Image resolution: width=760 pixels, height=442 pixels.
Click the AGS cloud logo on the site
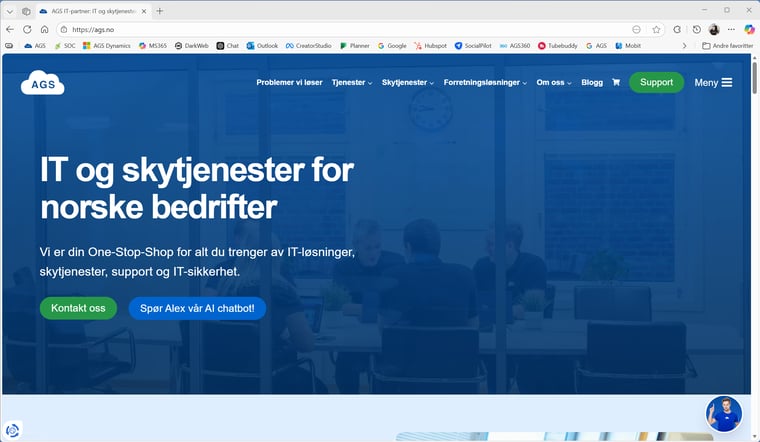43,82
